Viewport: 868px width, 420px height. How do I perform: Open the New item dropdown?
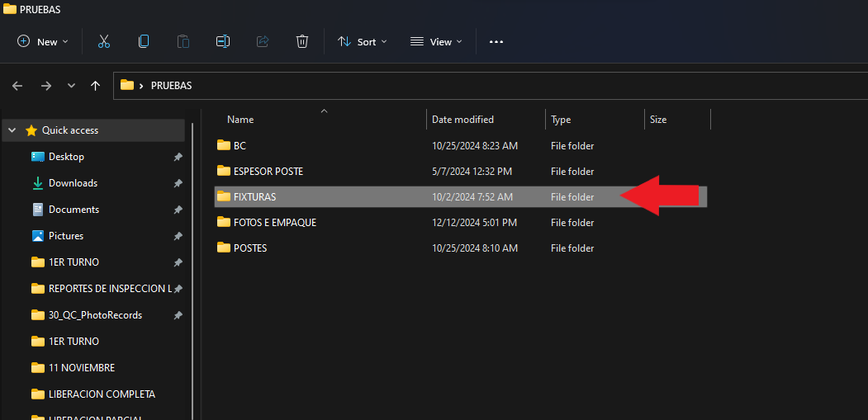point(43,41)
